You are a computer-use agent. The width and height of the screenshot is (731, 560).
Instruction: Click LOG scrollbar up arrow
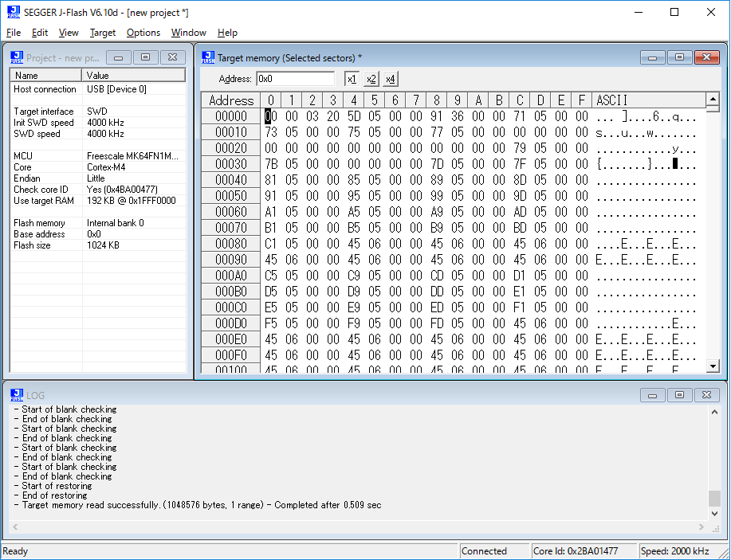pos(715,413)
